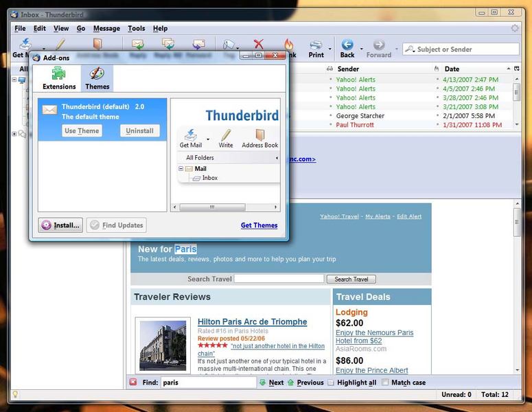The image size is (532, 412).
Task: Click the Install... button in Add-ons
Action: (60, 225)
